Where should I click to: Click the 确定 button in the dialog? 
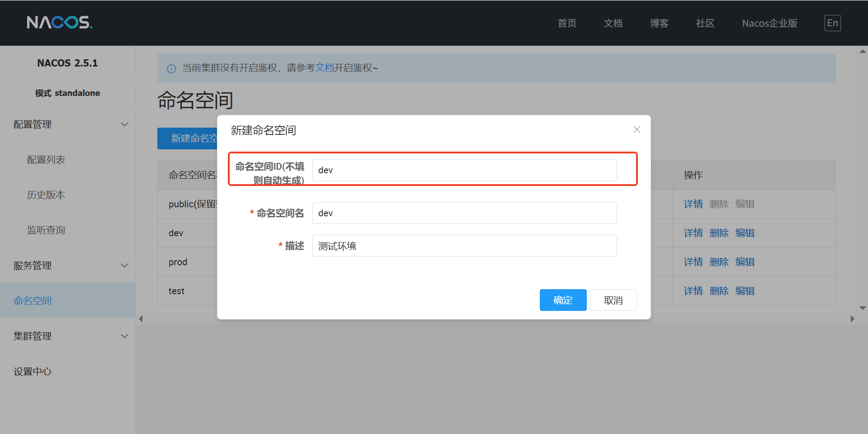(x=563, y=300)
